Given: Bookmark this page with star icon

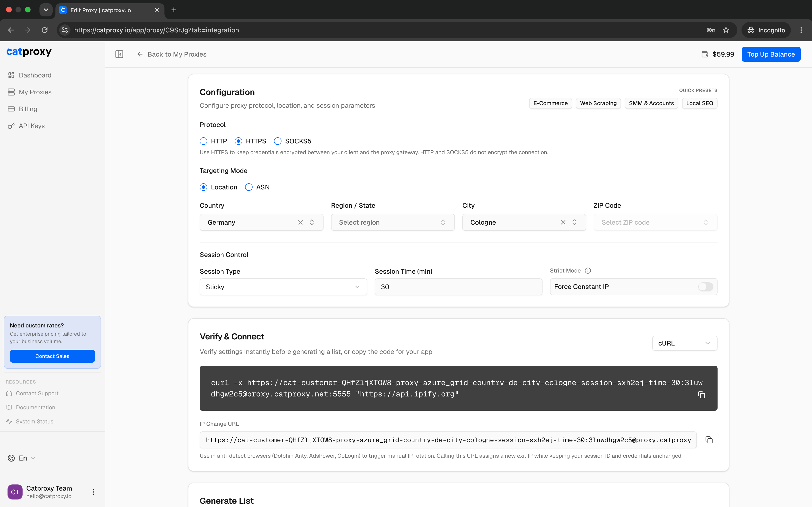Looking at the screenshot, I should coord(726,30).
